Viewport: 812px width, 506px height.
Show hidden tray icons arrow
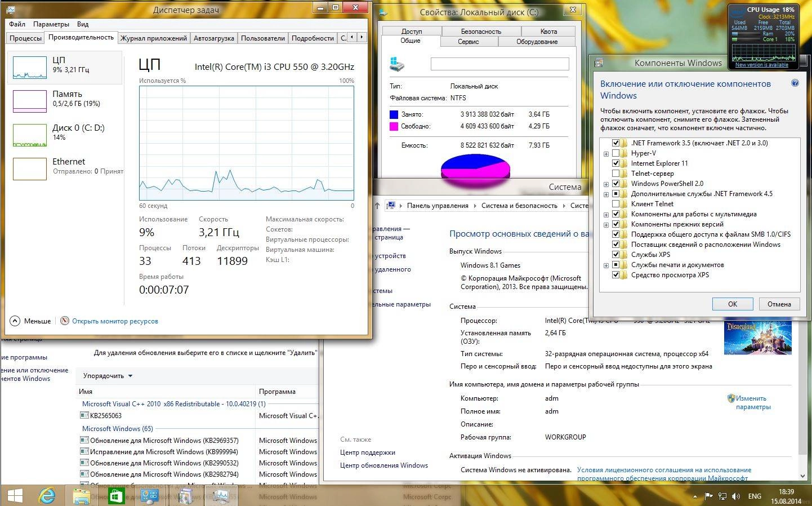[x=694, y=497]
